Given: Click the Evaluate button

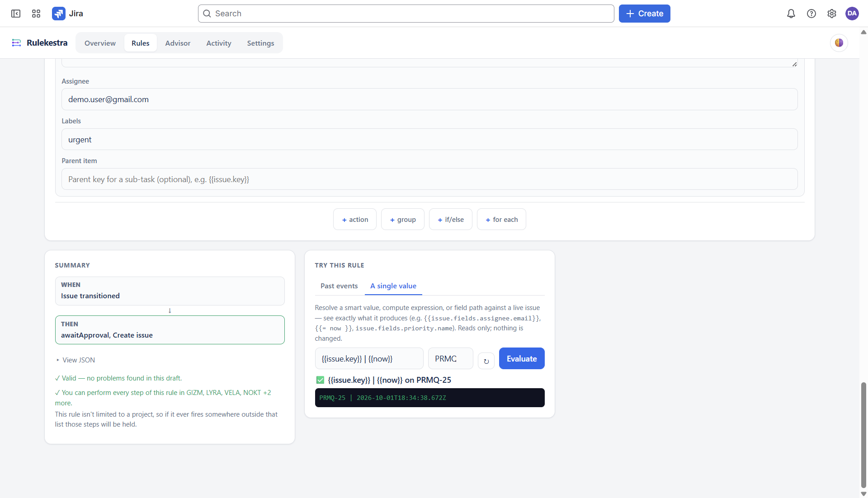Looking at the screenshot, I should click(x=522, y=359).
